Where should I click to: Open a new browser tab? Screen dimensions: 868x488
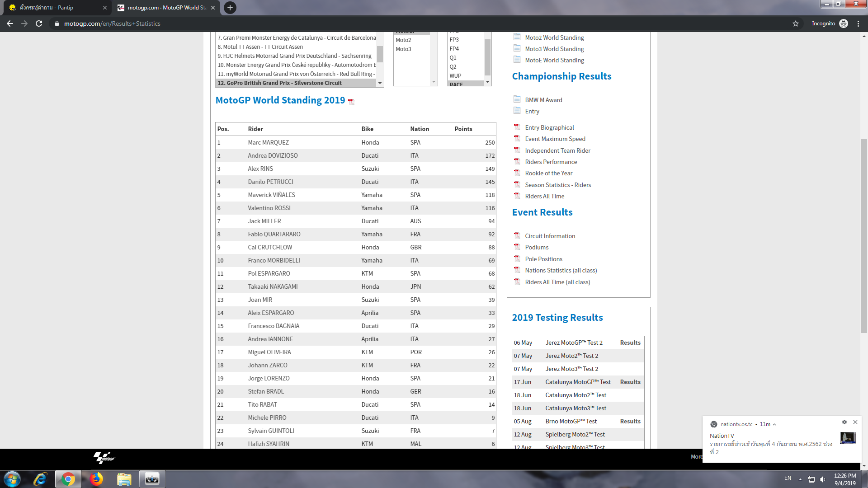[x=230, y=8]
